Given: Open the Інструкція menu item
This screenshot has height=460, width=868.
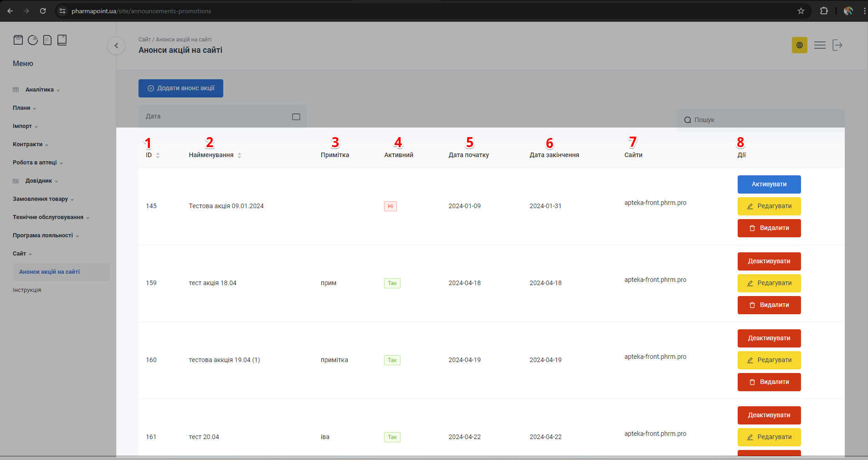Looking at the screenshot, I should tap(27, 290).
